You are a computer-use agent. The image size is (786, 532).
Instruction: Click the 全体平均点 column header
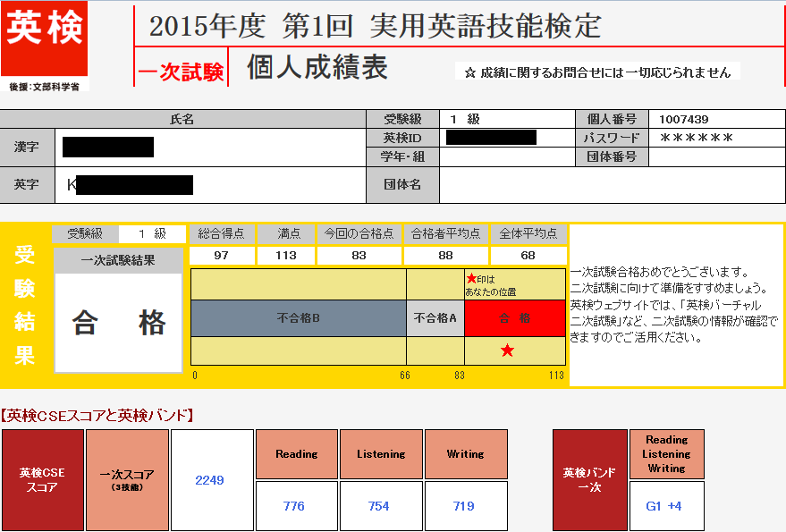point(528,233)
